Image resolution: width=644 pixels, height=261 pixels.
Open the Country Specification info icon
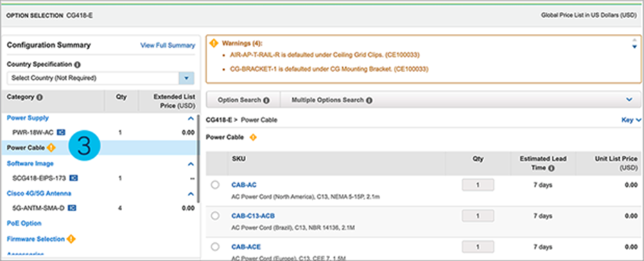tap(78, 64)
